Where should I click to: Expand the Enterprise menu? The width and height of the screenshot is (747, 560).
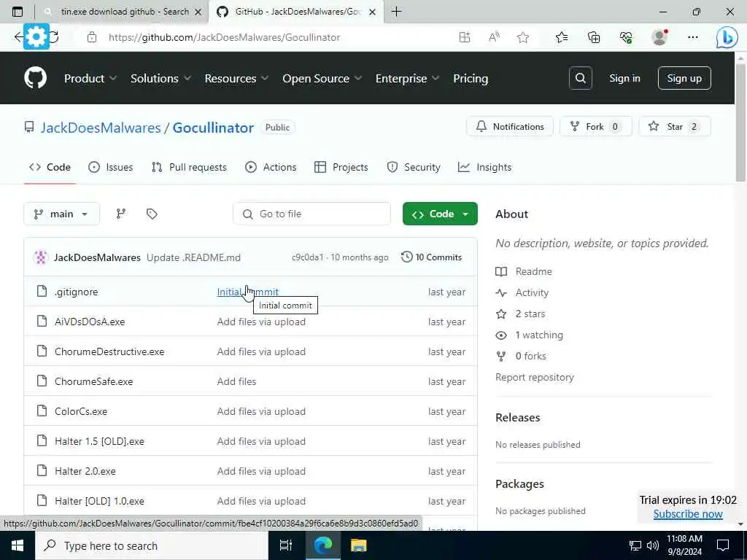(x=407, y=78)
